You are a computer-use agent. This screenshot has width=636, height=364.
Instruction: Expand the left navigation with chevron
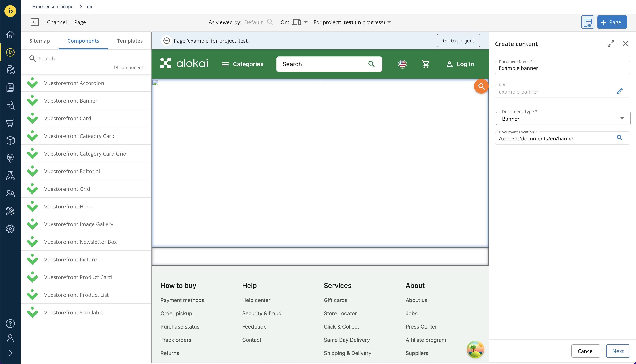pyautogui.click(x=10, y=353)
